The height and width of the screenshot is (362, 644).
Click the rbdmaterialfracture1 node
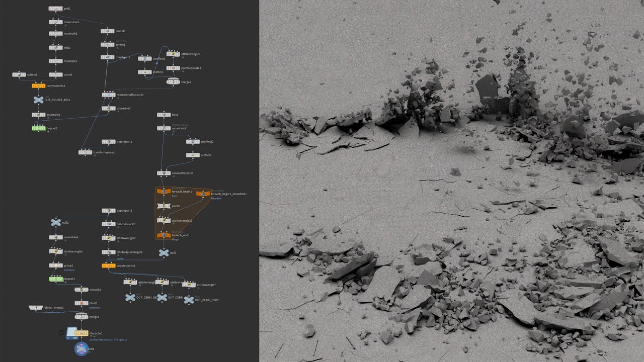coord(109,95)
